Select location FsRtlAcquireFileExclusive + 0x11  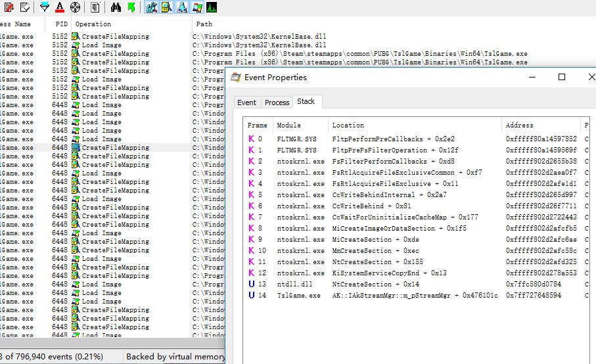(396, 183)
